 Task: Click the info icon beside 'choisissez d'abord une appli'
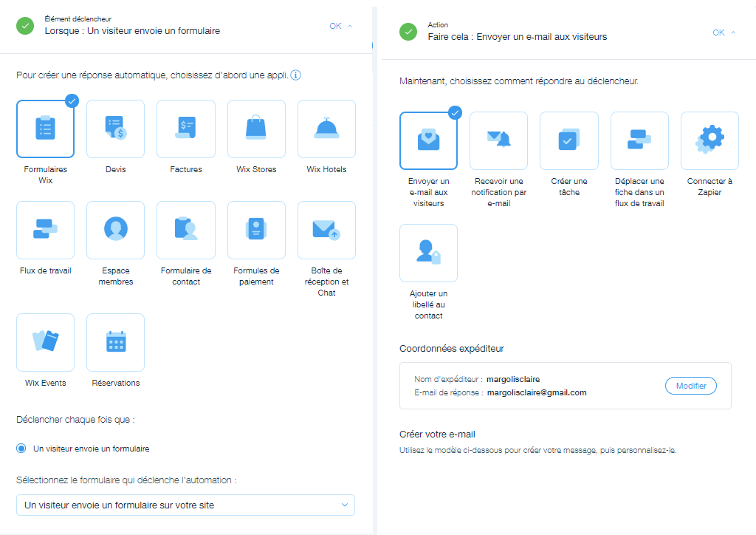[295, 75]
